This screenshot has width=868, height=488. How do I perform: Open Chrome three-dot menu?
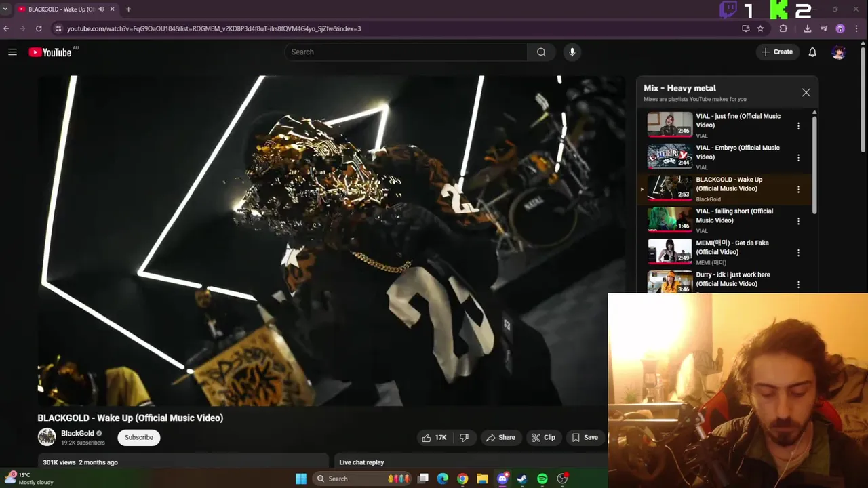tap(857, 28)
